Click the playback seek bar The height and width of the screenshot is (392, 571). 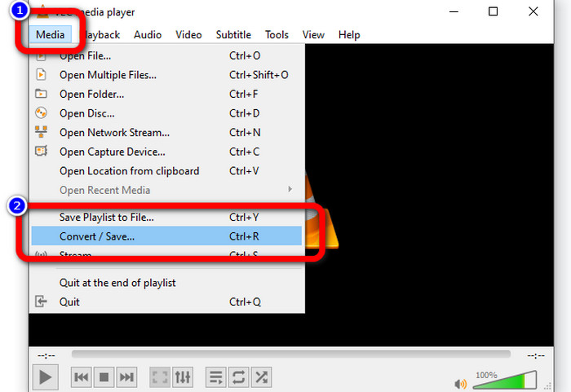pyautogui.click(x=290, y=355)
